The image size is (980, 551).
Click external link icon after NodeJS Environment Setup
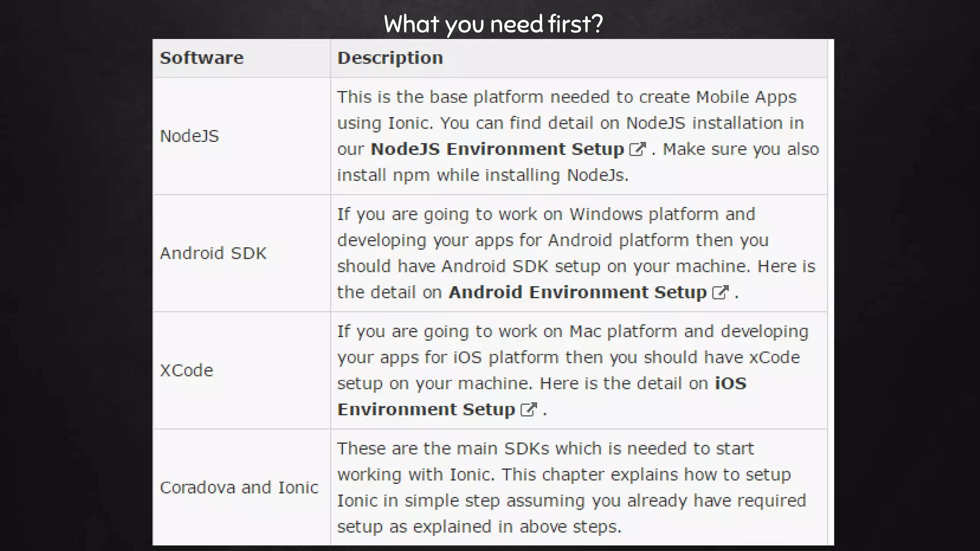637,149
